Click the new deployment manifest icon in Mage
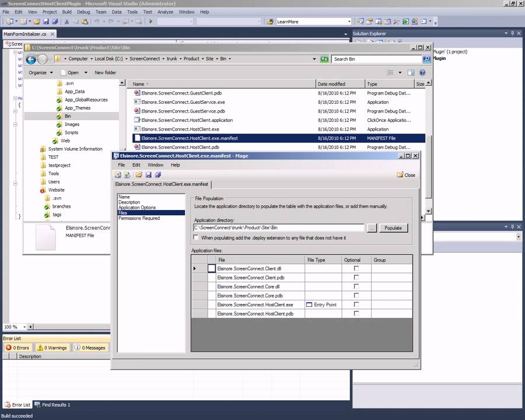 coord(127,175)
